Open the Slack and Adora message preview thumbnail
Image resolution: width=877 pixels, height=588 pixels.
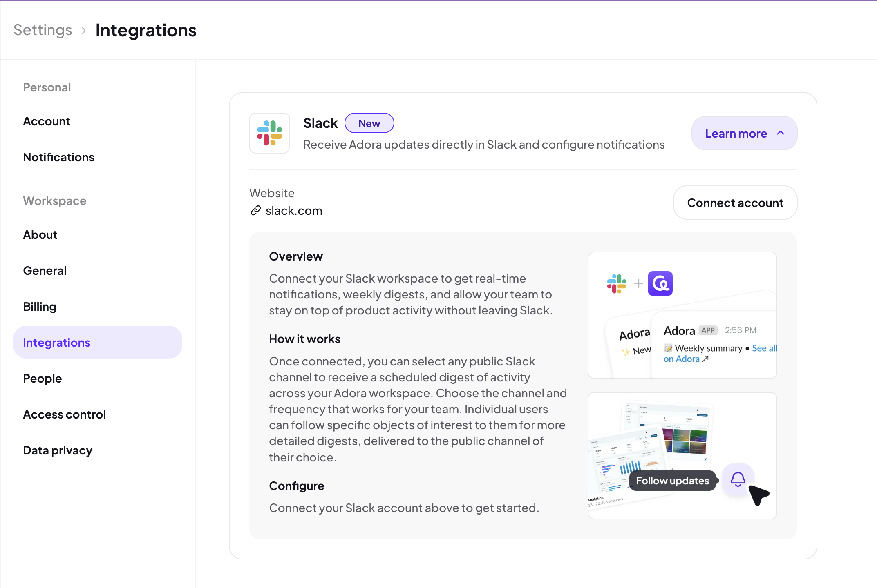(x=682, y=315)
